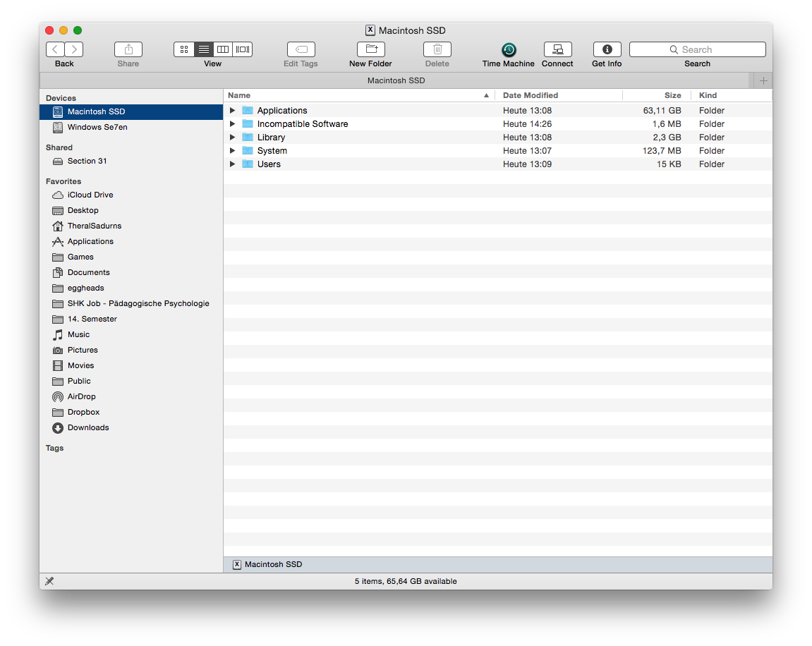Viewport: 812px width, 646px height.
Task: Click the 63,11 GB size value
Action: tap(662, 111)
